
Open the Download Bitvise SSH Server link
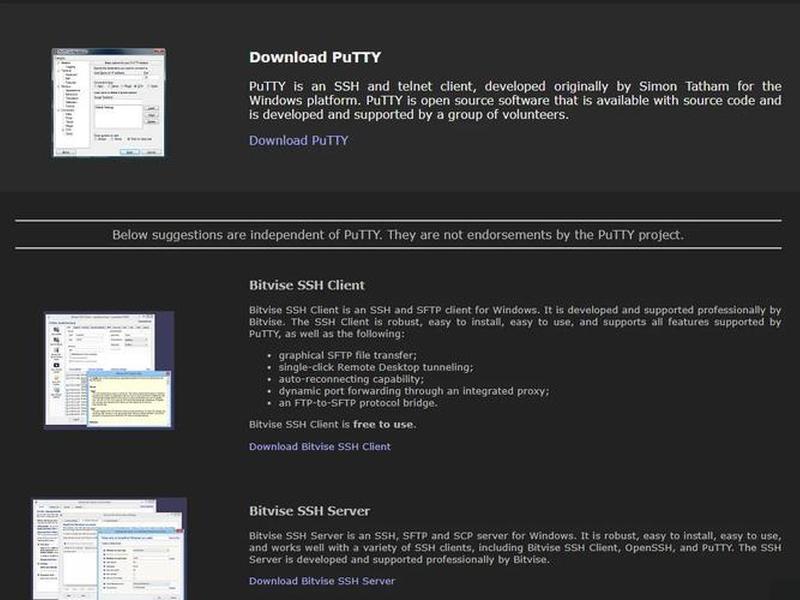pos(322,581)
